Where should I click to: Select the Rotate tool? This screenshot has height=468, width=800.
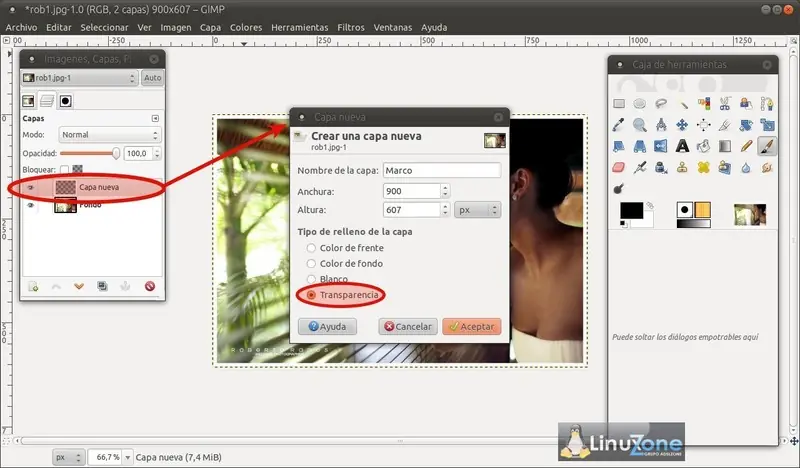point(746,125)
